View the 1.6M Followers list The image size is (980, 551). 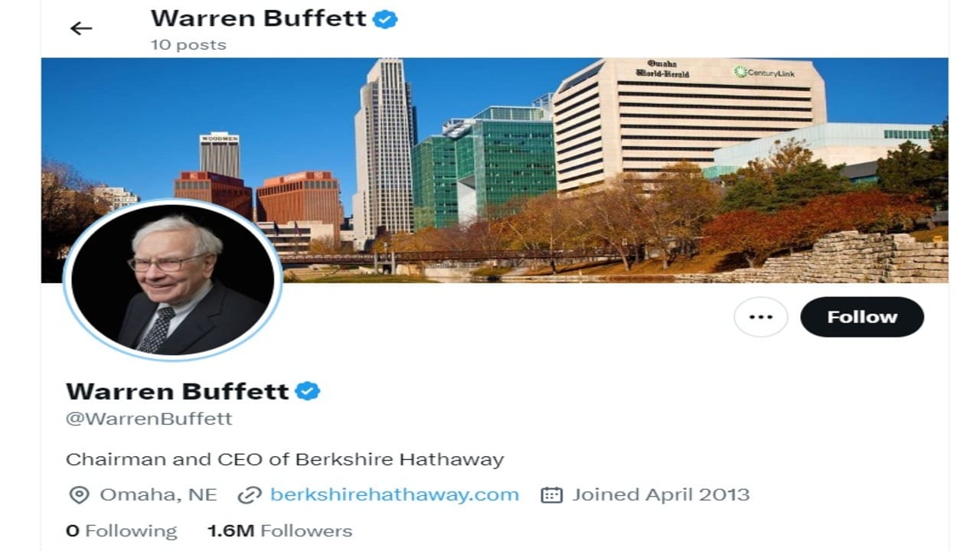tap(279, 530)
